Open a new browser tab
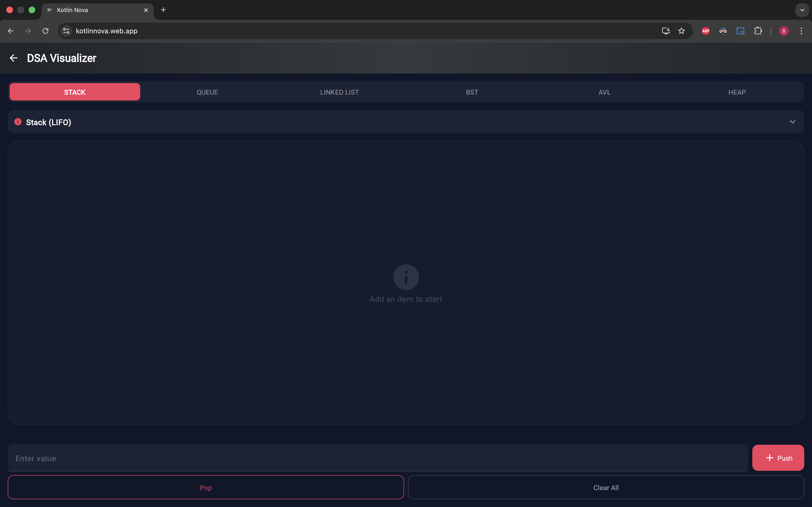Screen dimensions: 812x507 tap(163, 10)
